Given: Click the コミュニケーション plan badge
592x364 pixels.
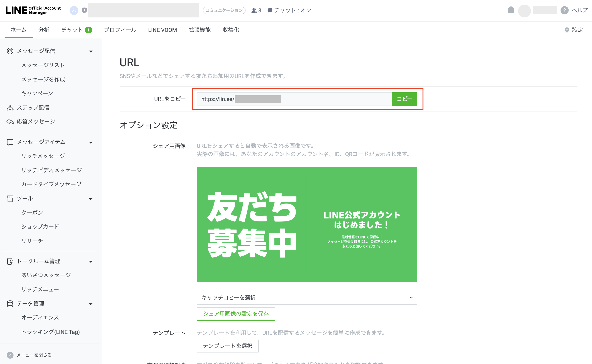Looking at the screenshot, I should [224, 10].
